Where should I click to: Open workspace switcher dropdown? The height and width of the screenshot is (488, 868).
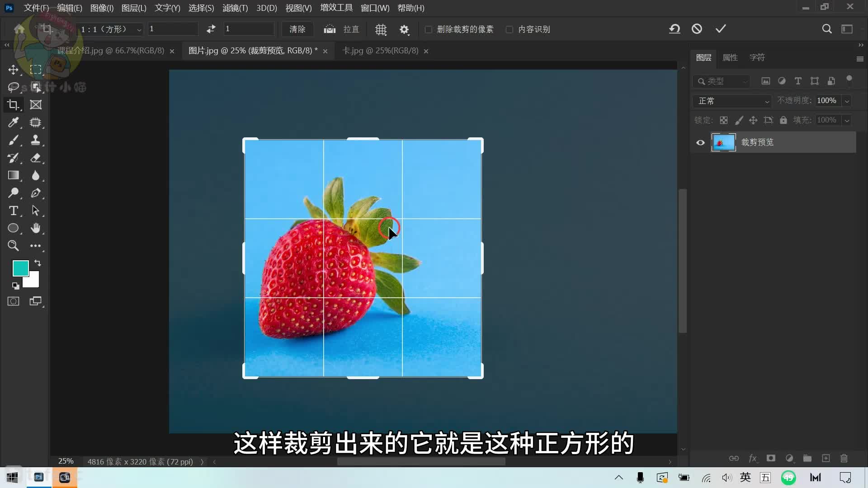coord(847,29)
